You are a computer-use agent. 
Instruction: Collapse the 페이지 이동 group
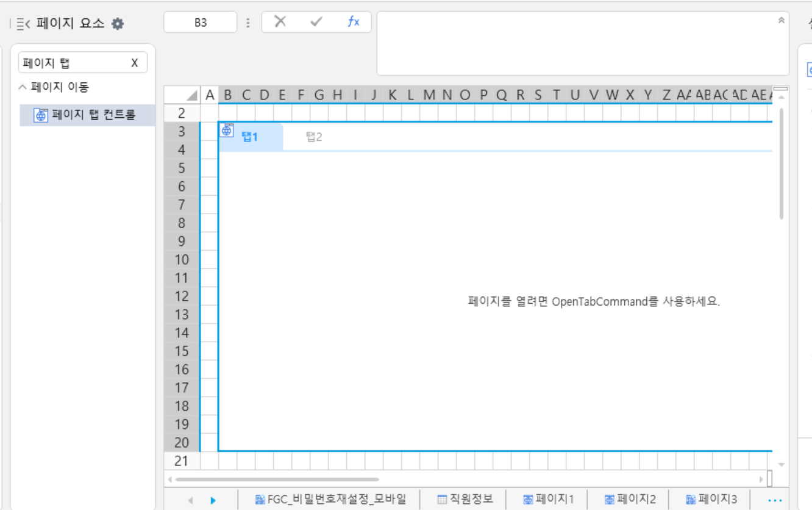(23, 87)
